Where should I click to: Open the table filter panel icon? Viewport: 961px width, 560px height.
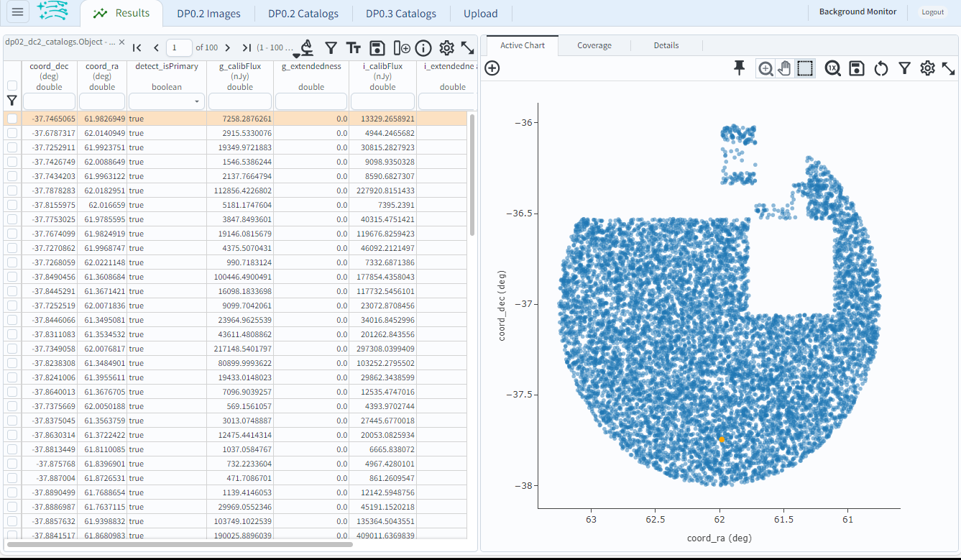click(331, 47)
